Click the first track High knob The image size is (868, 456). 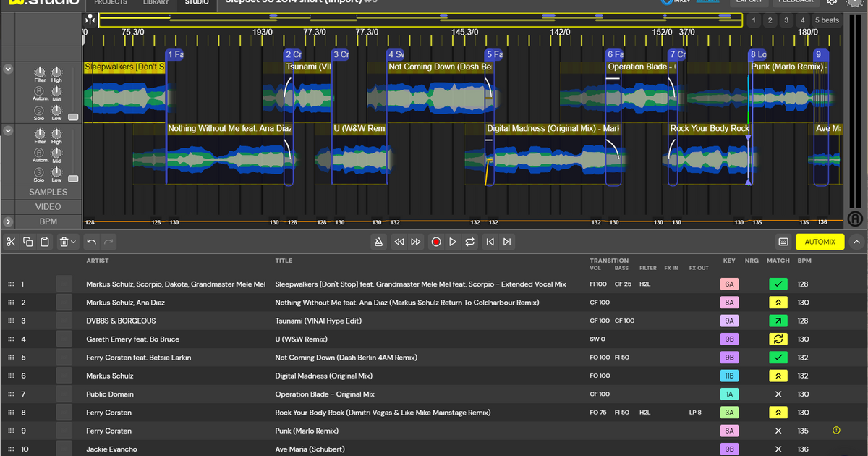click(x=56, y=72)
